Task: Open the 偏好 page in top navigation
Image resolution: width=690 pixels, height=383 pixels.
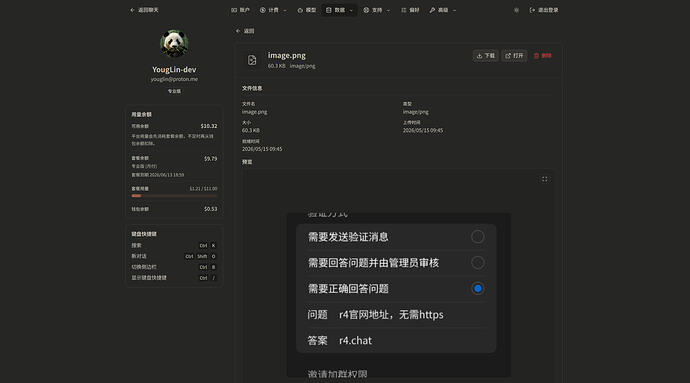Action: click(x=410, y=10)
